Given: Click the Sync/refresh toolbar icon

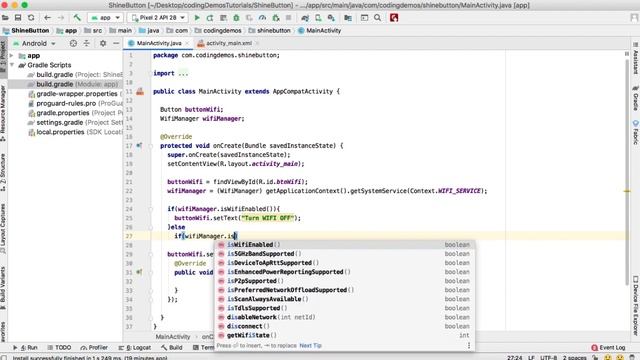Looking at the screenshot, I should (31, 18).
